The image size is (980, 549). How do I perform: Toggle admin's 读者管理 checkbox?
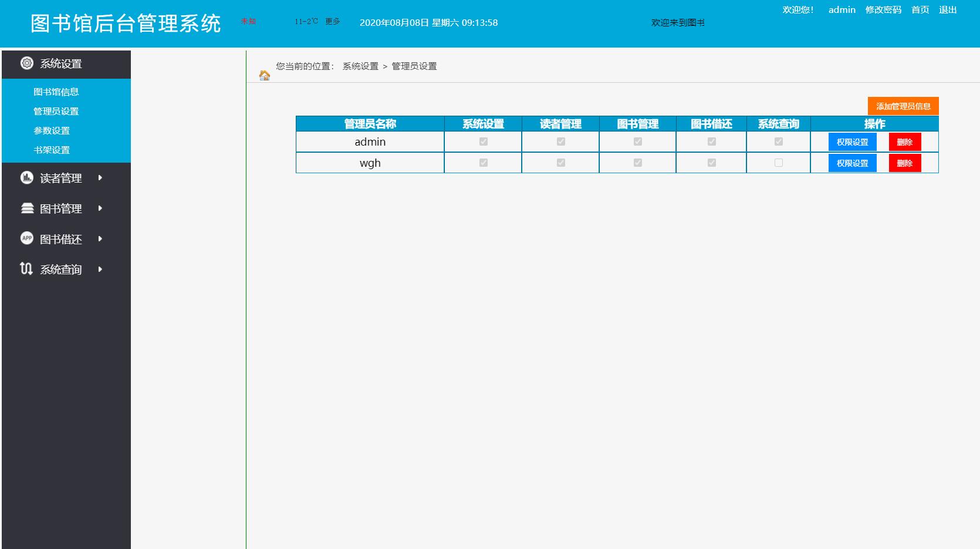[560, 142]
